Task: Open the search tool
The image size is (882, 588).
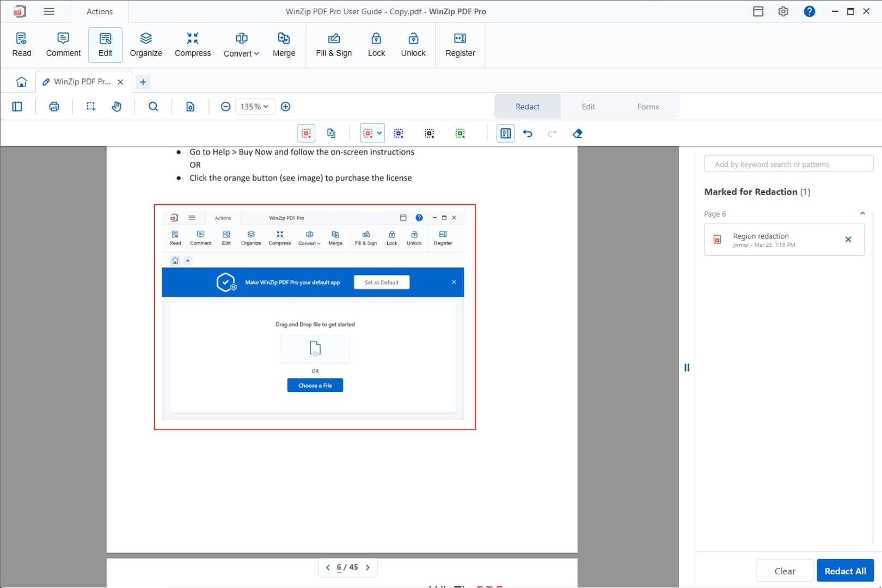Action: coord(154,107)
